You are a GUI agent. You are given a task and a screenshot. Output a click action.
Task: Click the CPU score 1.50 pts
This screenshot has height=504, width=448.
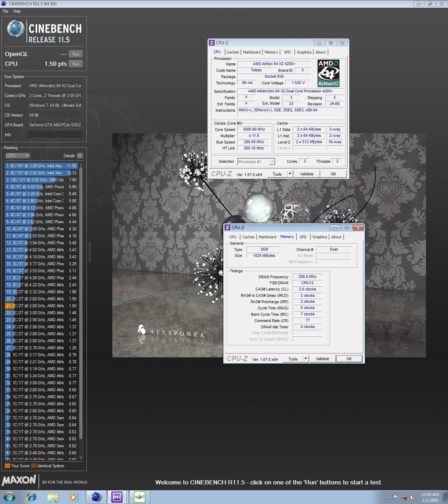56,64
